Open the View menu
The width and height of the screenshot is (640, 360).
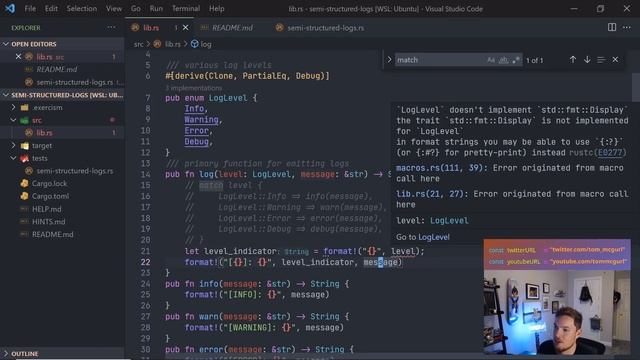[x=113, y=9]
